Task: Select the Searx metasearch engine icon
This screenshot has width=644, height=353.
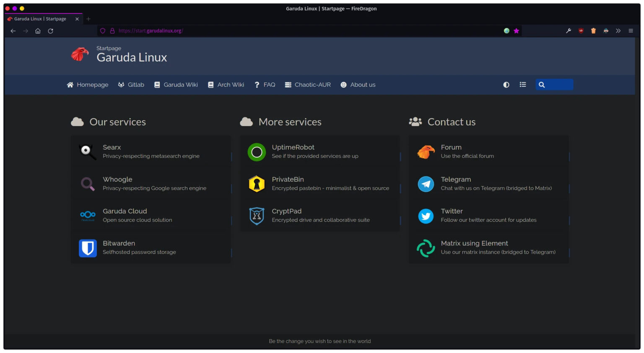Action: point(87,152)
